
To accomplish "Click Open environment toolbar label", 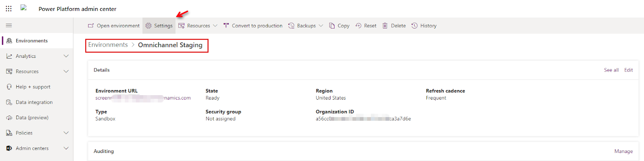I will coord(118,26).
